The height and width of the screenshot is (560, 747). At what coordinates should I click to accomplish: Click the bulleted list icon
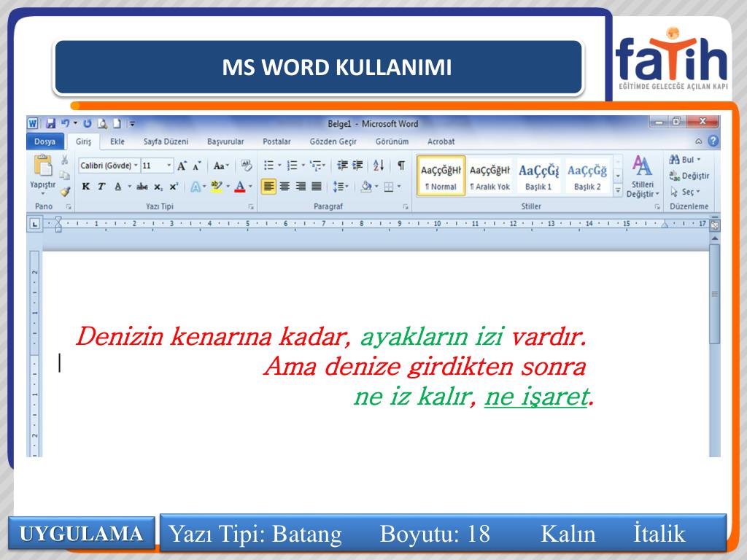(x=268, y=166)
